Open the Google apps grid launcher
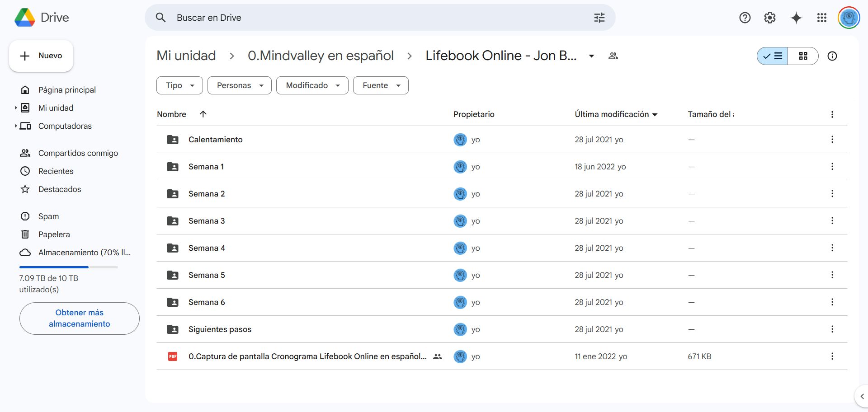868x412 pixels. (x=821, y=18)
